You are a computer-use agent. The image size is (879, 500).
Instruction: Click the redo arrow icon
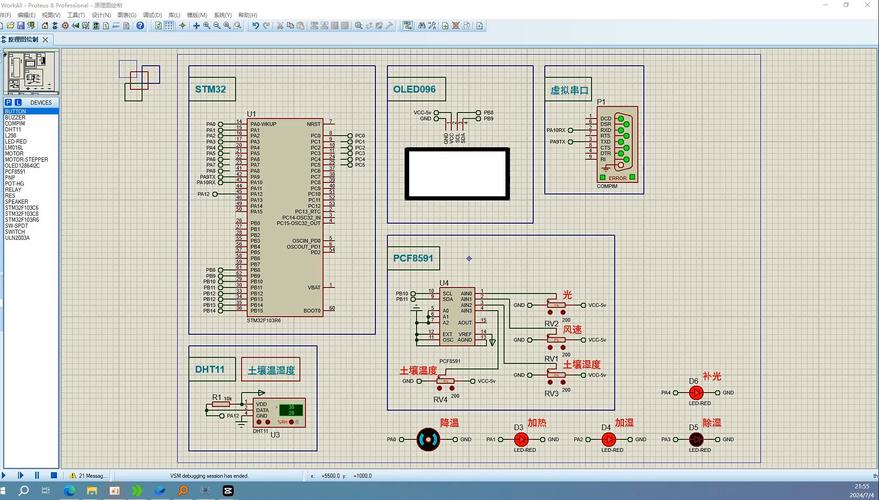pos(266,25)
